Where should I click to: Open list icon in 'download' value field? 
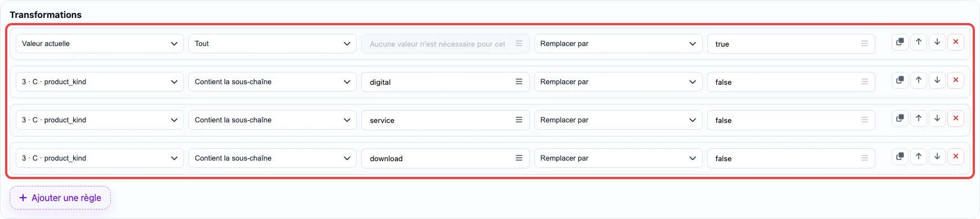(519, 158)
